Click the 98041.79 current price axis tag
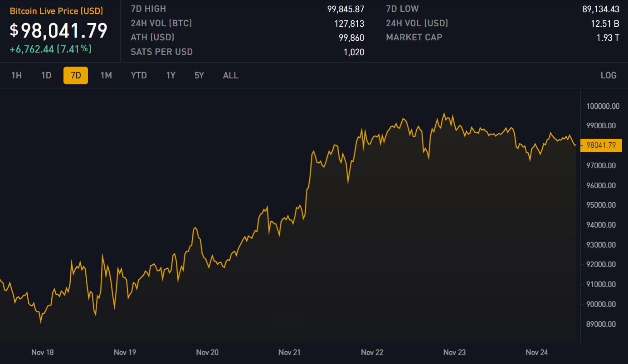 (601, 145)
